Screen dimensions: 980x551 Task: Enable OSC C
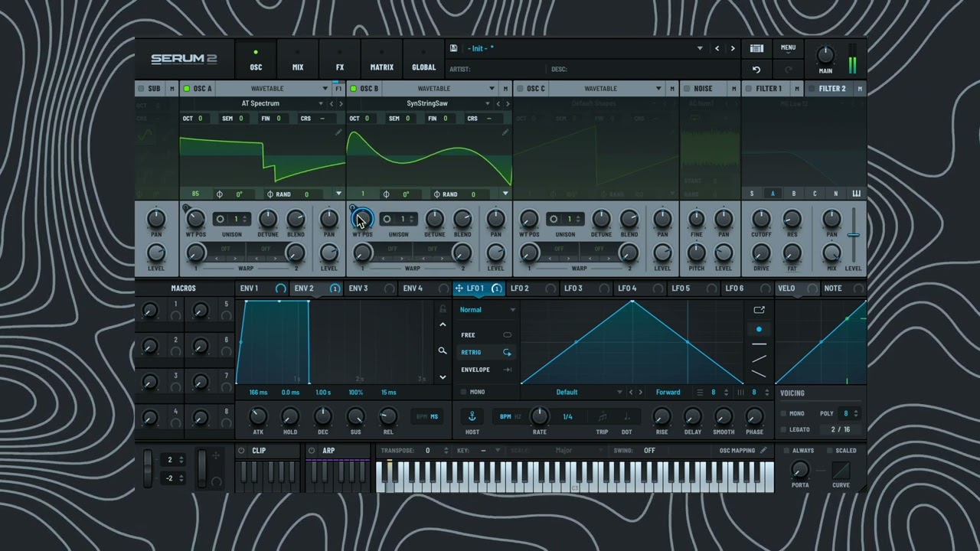(x=521, y=89)
